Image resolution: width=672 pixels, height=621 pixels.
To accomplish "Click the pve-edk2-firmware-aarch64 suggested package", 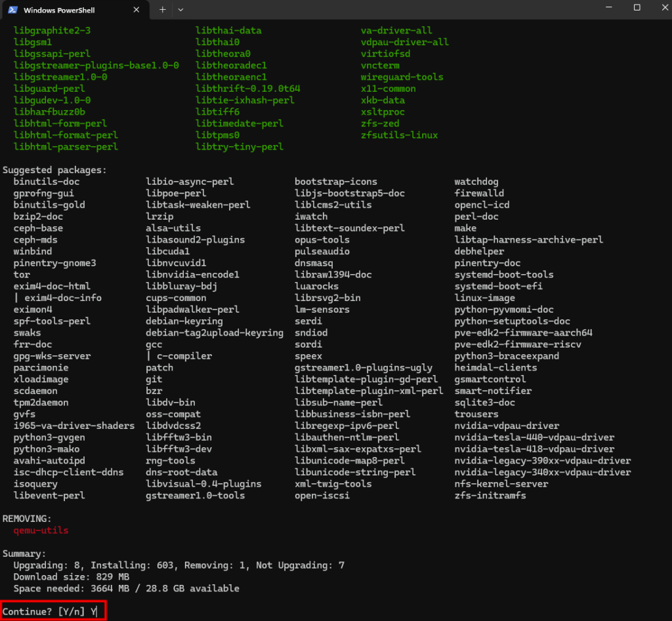I will click(523, 332).
